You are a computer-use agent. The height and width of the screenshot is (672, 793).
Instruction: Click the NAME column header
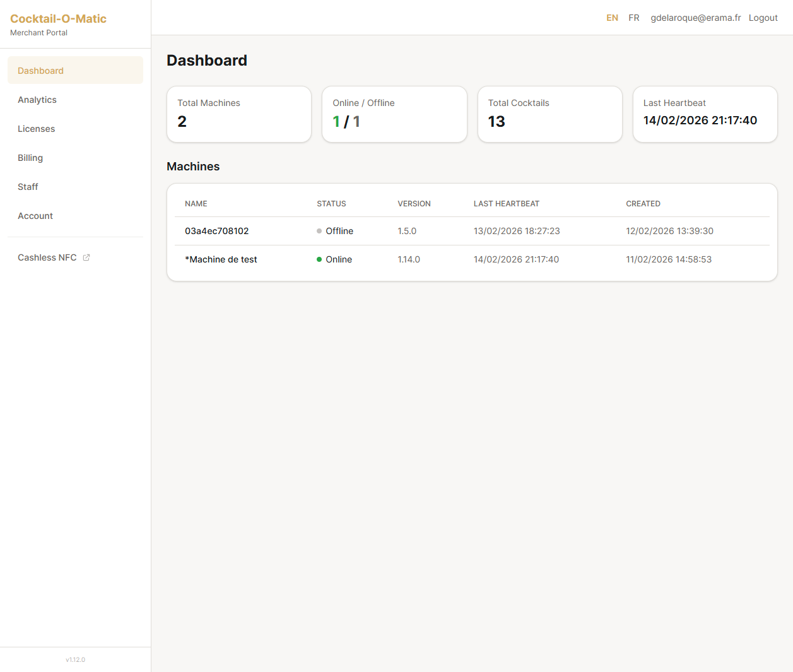(x=196, y=204)
